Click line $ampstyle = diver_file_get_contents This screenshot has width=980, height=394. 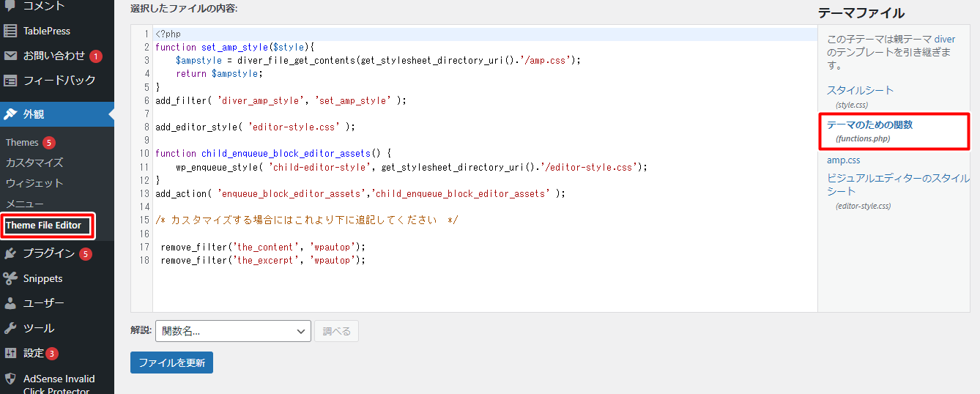378,60
